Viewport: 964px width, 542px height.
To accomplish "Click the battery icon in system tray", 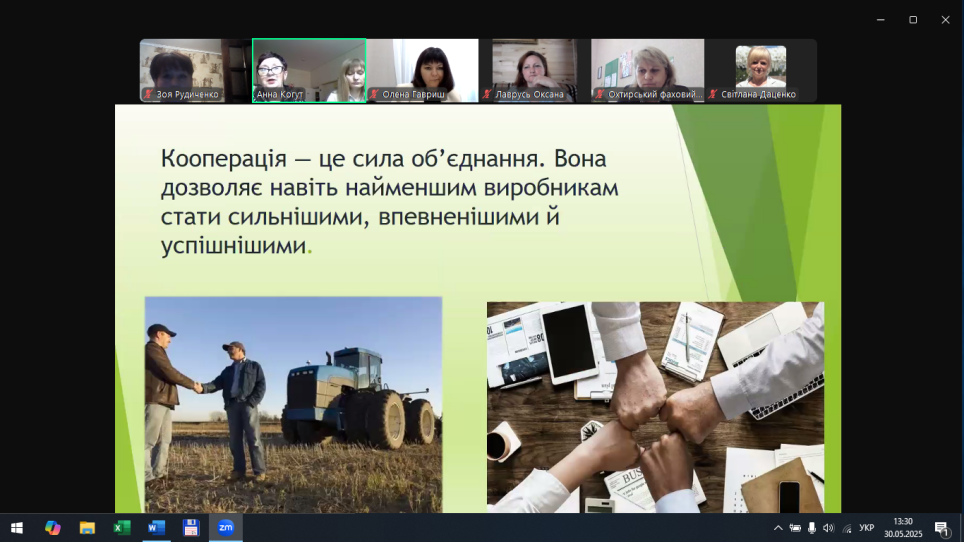I will (x=795, y=527).
